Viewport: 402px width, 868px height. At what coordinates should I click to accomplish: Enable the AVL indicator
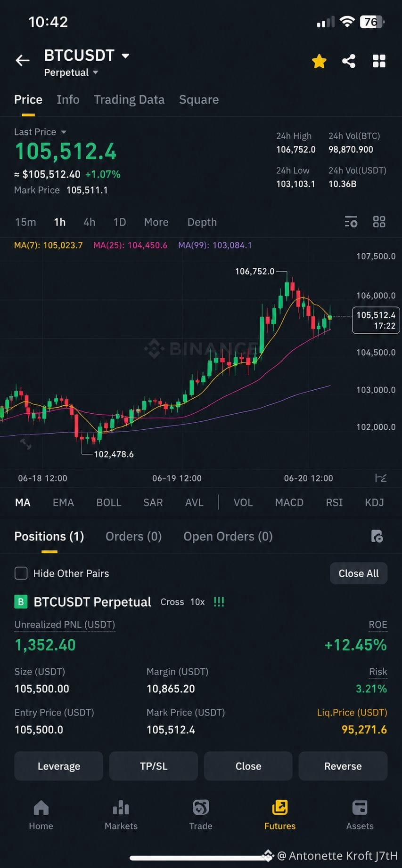coord(194,503)
